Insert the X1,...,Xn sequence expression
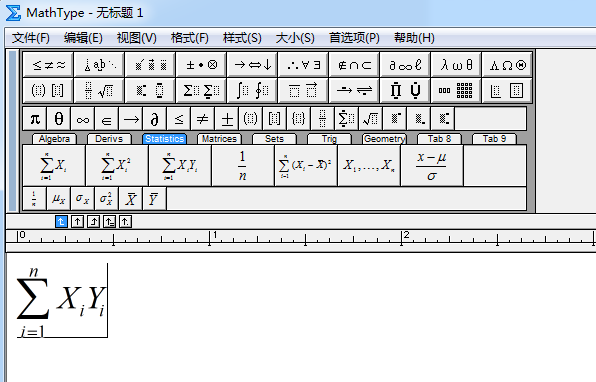 coord(369,166)
